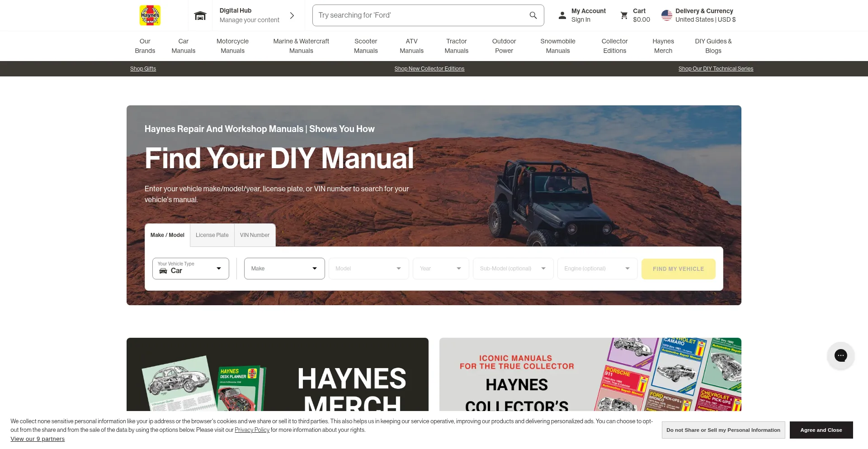The height and width of the screenshot is (449, 868).
Task: Open the Privacy Policy link
Action: click(x=252, y=430)
